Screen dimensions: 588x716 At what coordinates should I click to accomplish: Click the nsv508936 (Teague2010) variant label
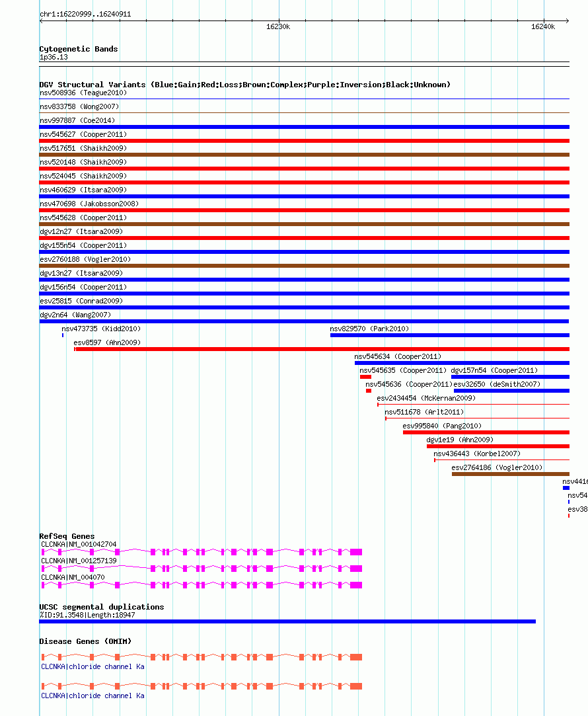tap(83, 93)
